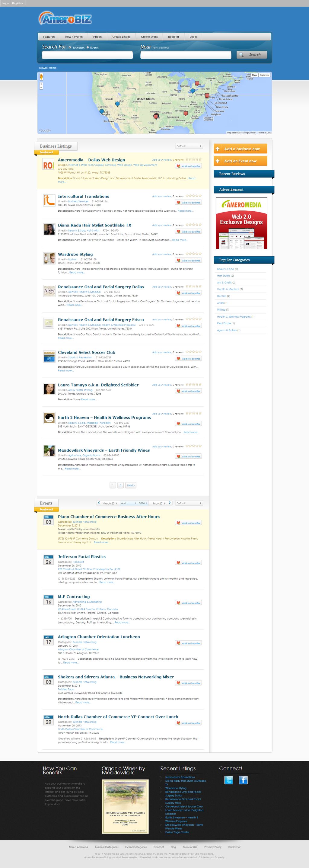
Task: Click previous month arrow beside March 2014
Action: 99,503
